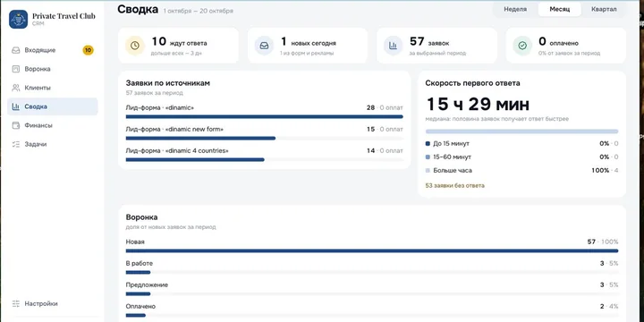Click the Предложение funnel bar
The image size is (644, 322).
[372, 293]
